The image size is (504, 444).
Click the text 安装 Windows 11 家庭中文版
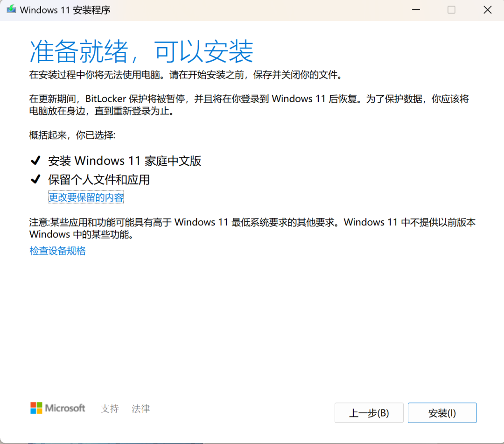click(125, 161)
